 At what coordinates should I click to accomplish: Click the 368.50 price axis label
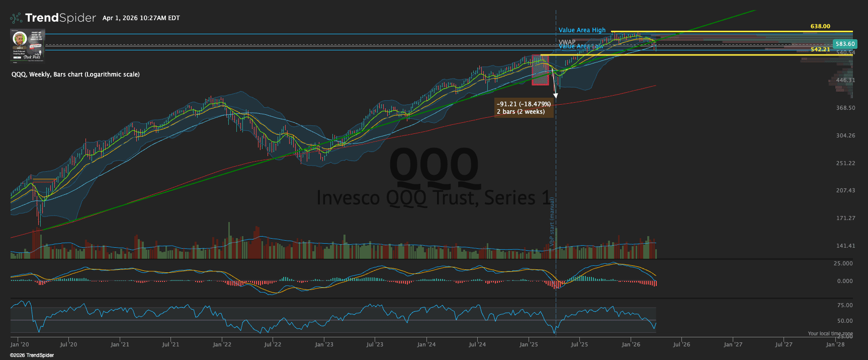(845, 108)
